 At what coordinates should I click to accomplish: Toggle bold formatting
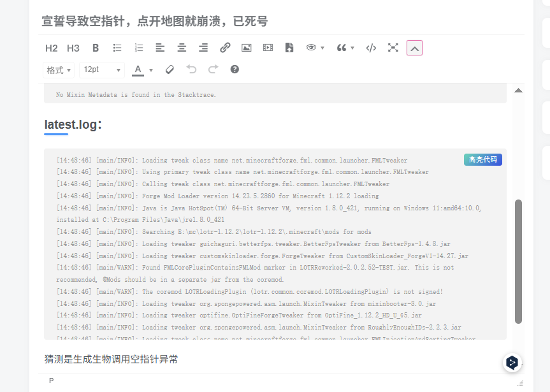[96, 48]
